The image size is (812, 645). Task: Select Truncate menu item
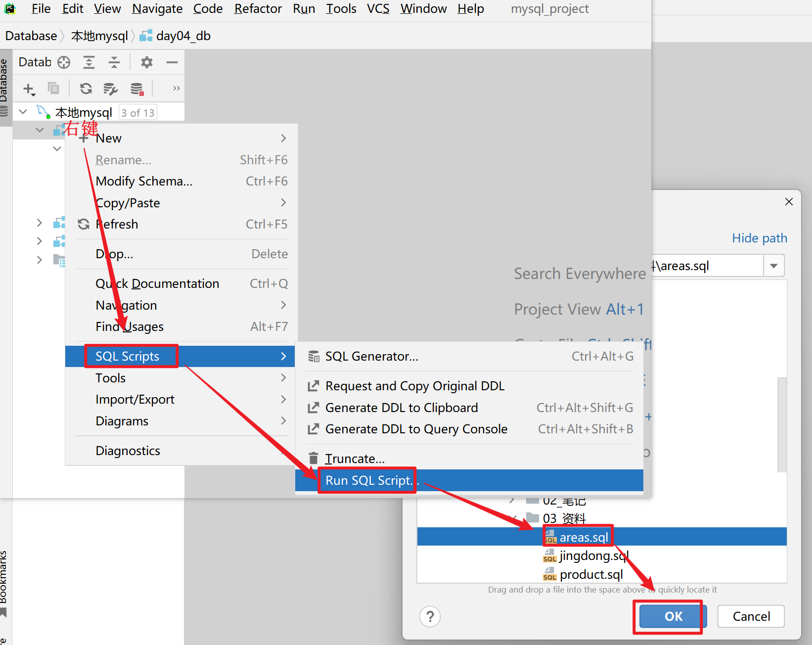[469, 459]
